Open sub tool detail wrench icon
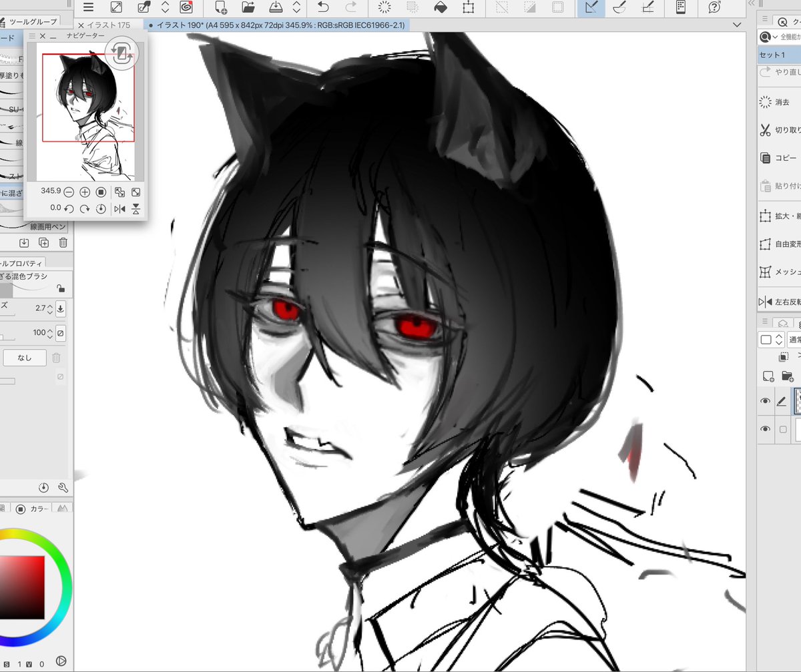 (63, 488)
